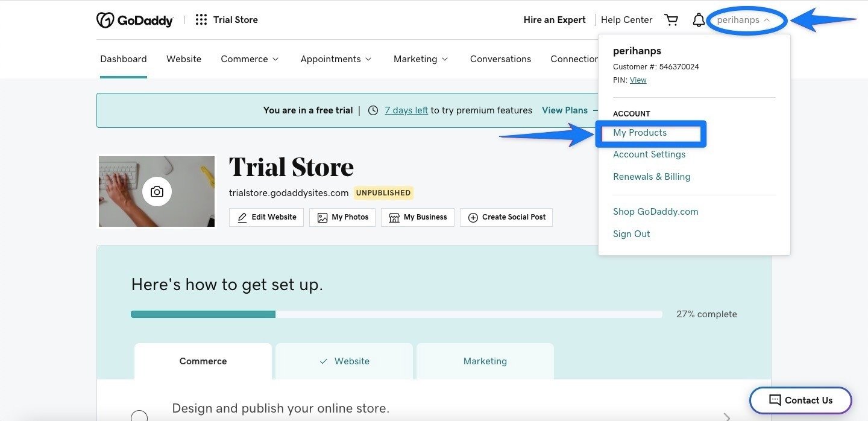The width and height of the screenshot is (868, 421).
Task: Open the Design and publish step arrow
Action: pyautogui.click(x=727, y=417)
